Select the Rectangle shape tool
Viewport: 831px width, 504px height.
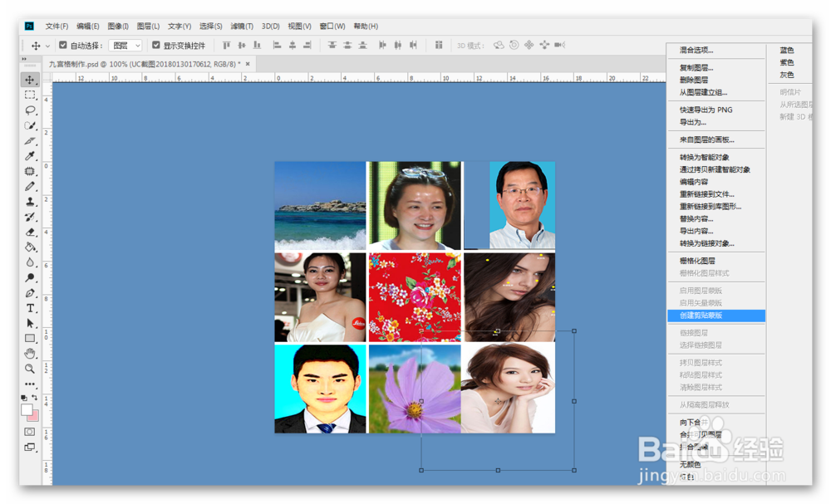tap(30, 338)
